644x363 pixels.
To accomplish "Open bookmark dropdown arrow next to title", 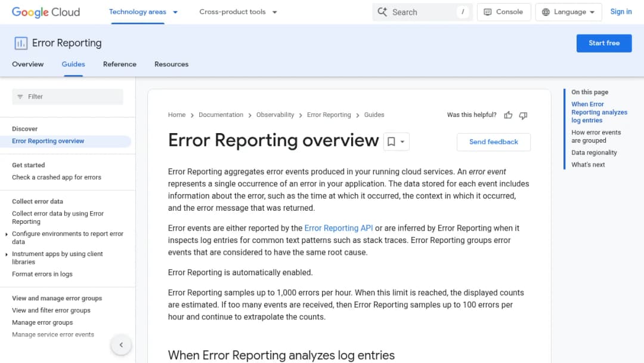I will pyautogui.click(x=402, y=142).
